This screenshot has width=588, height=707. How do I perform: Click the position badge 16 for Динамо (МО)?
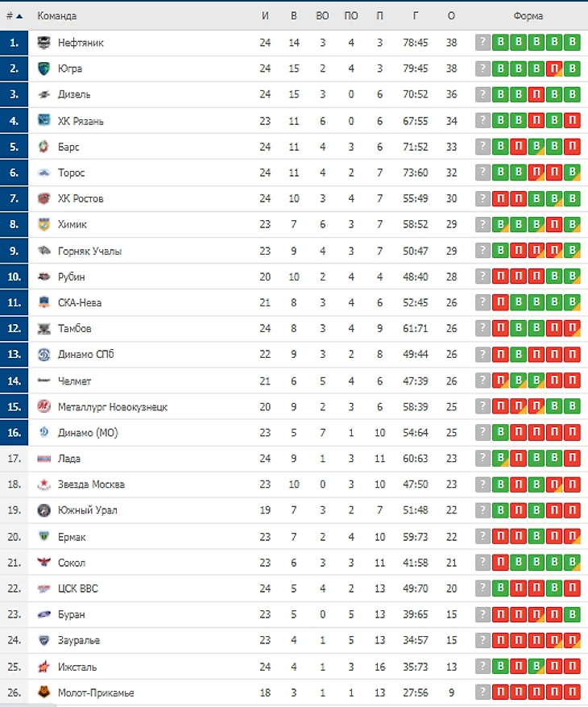14,433
